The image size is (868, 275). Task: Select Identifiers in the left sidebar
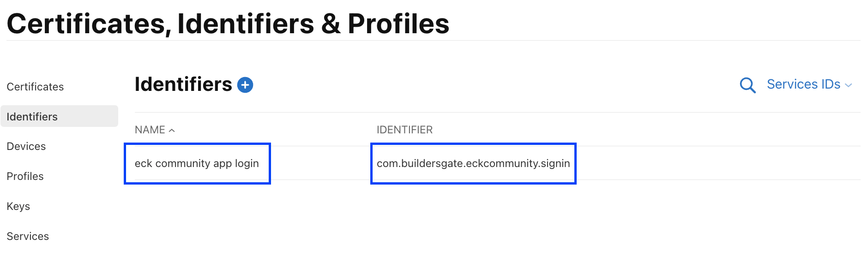click(x=32, y=117)
